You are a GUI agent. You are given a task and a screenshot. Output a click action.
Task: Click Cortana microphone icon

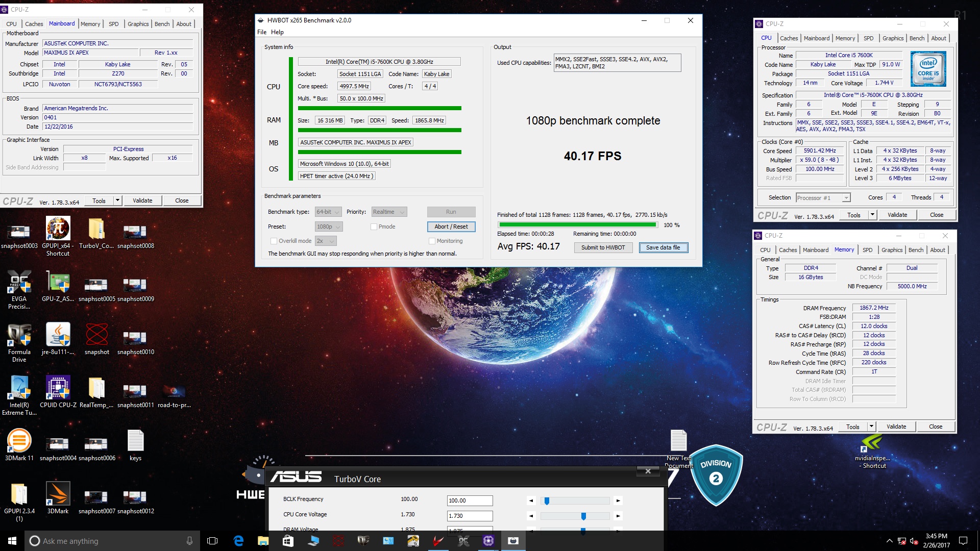click(189, 541)
